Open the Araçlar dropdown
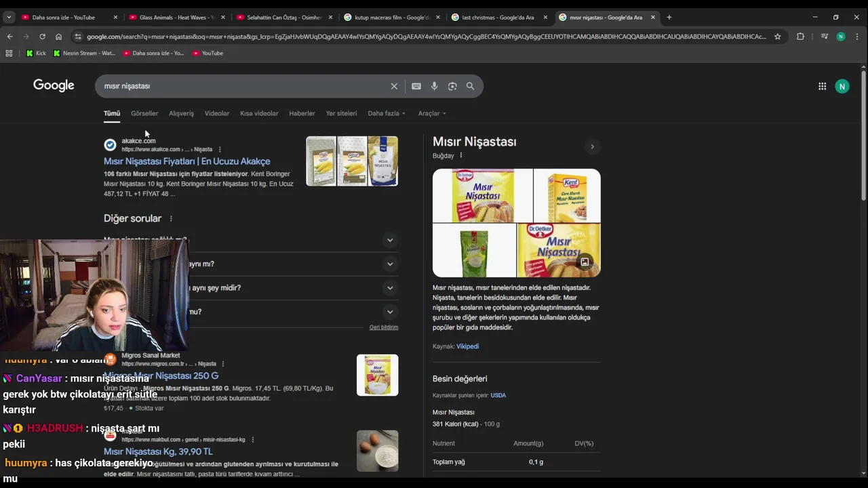868x488 pixels. (x=432, y=113)
